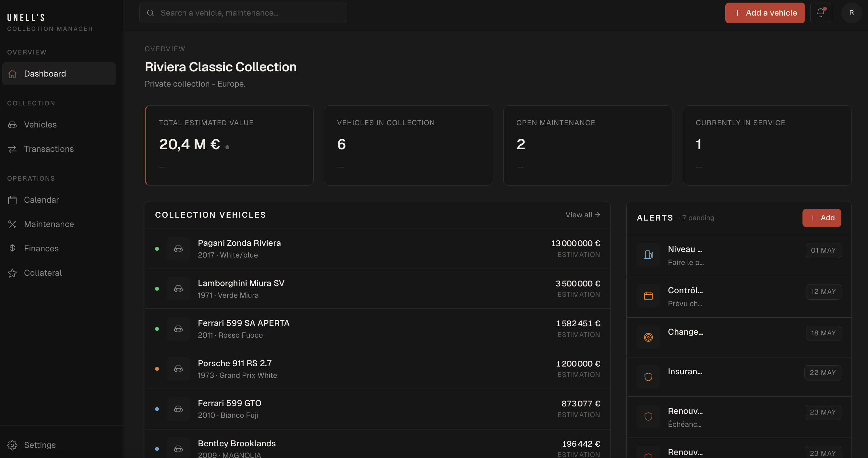Open Settings from the sidebar
The height and width of the screenshot is (458, 868).
[x=59, y=445]
